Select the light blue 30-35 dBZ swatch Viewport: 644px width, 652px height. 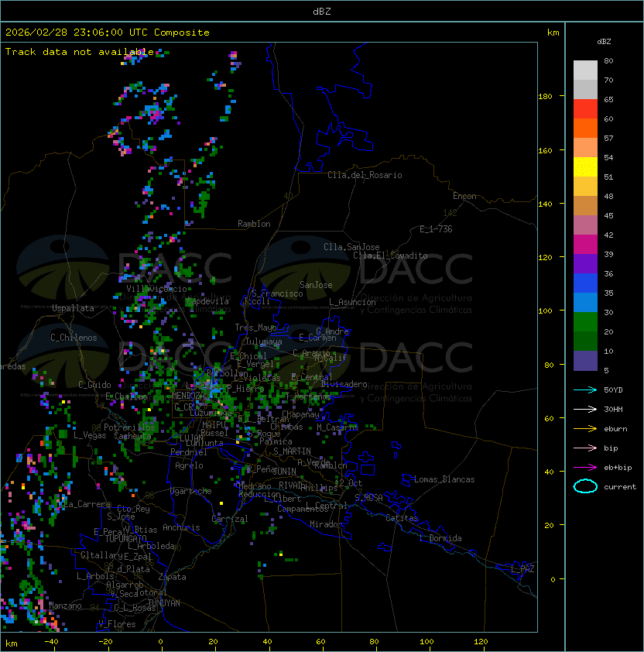point(585,302)
